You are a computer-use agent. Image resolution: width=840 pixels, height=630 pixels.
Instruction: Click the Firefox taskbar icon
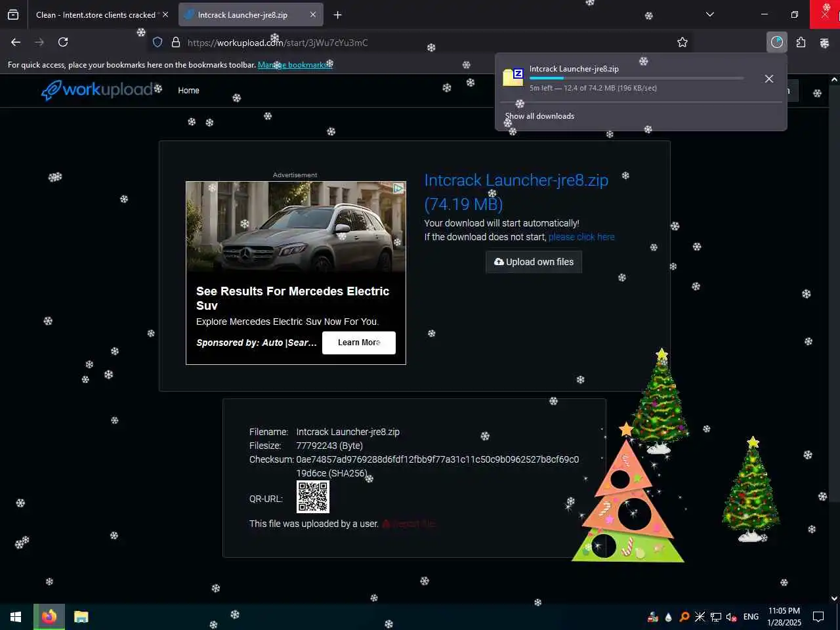click(x=49, y=617)
